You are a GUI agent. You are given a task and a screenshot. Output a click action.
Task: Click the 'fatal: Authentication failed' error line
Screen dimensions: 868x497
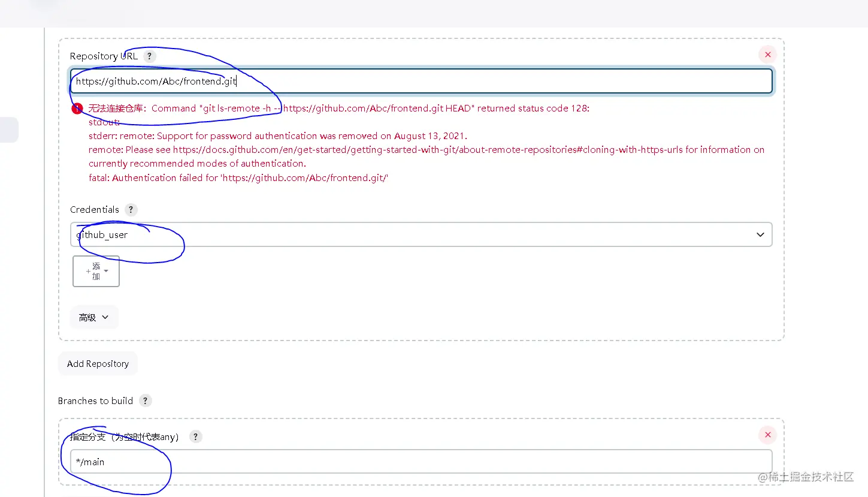[x=238, y=177]
